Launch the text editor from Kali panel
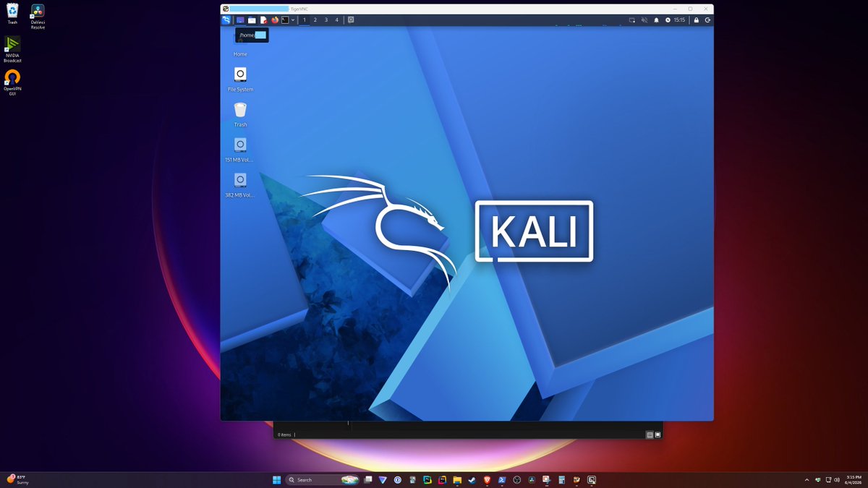This screenshot has width=868, height=488. click(263, 20)
